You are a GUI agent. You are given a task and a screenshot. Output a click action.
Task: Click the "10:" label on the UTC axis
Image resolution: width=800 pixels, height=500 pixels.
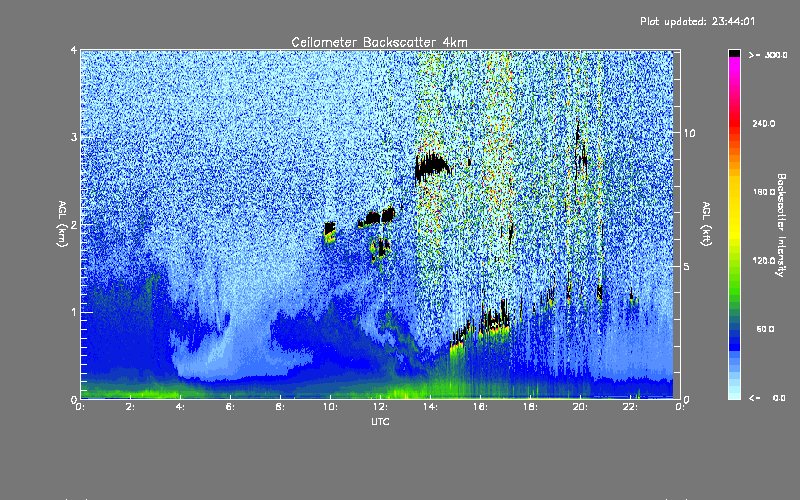click(x=330, y=407)
